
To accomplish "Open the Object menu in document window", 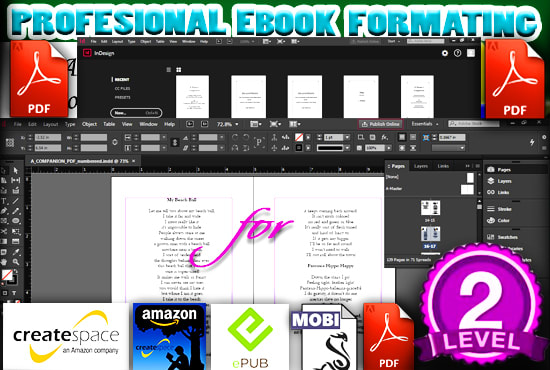I will coord(89,124).
